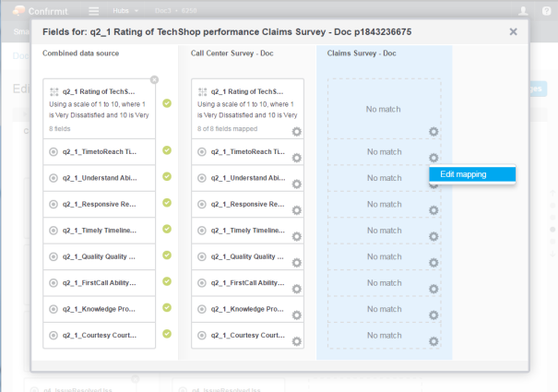This screenshot has height=392, width=558.
Task: Close the Fields for q2_1 dialog
Action: 513,31
